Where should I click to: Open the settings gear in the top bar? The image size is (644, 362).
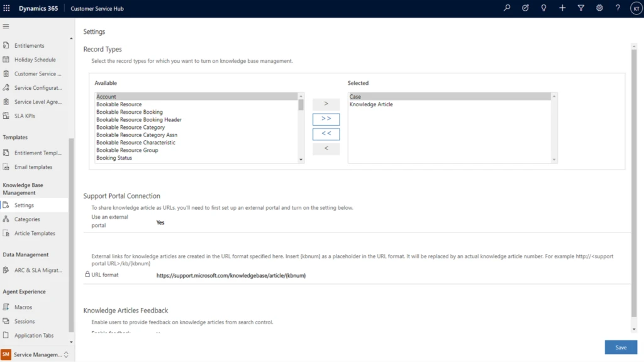pos(599,8)
